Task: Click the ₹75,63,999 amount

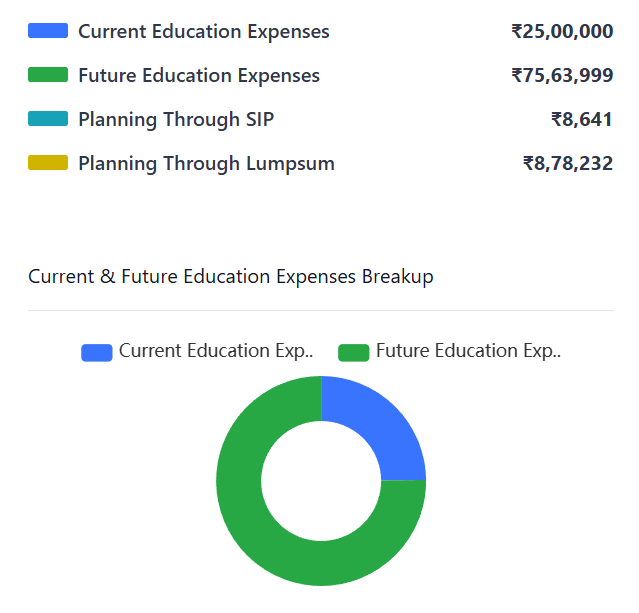Action: click(562, 75)
